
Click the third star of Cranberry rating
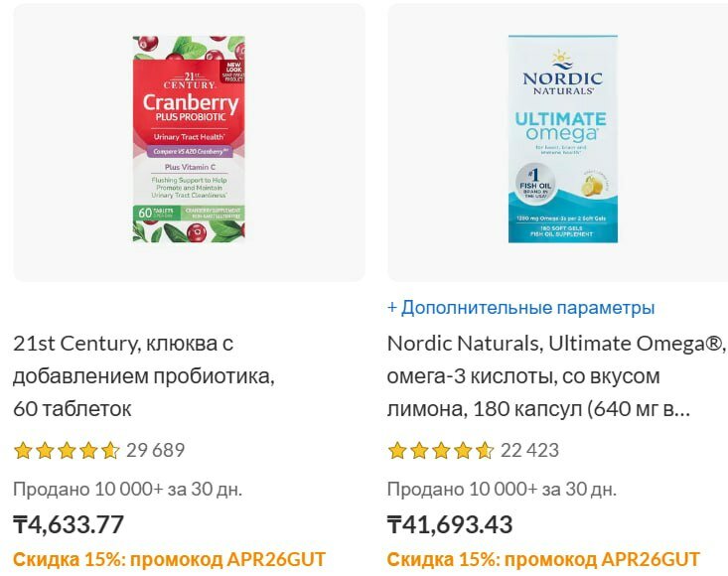(x=67, y=451)
